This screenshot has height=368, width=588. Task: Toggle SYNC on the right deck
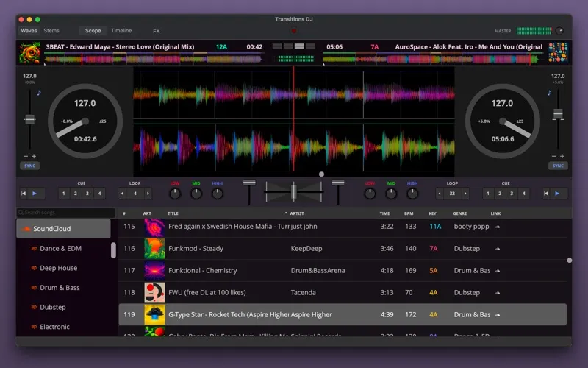click(558, 166)
